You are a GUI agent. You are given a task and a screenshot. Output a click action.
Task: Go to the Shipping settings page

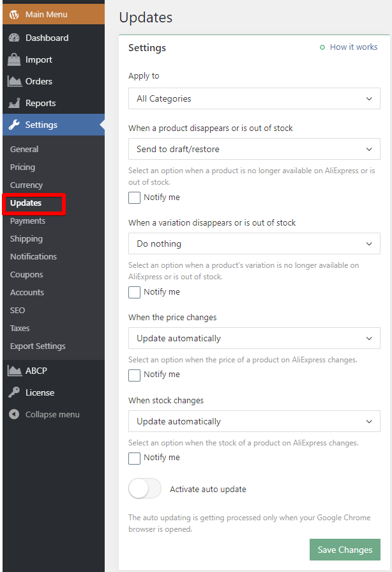coord(26,238)
